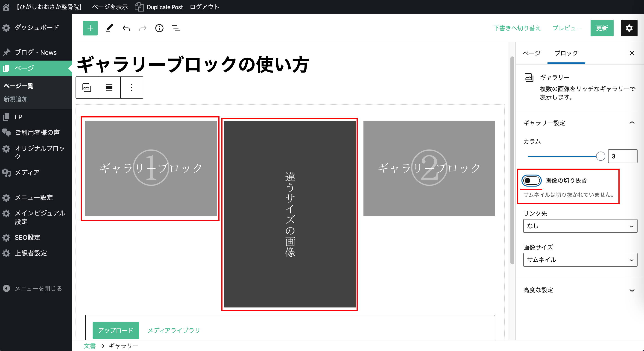Open the 画像サイズ dropdown

(x=580, y=260)
